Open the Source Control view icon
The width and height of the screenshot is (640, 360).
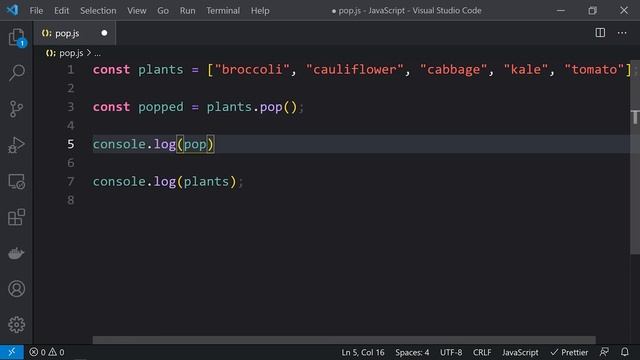point(17,109)
